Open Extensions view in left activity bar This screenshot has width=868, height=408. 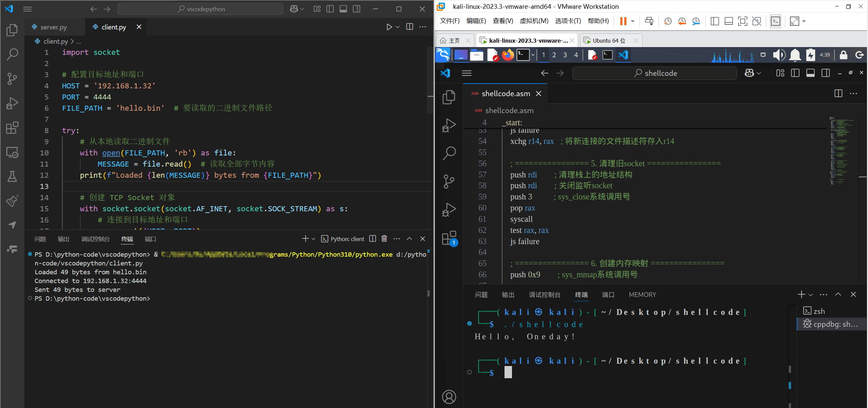point(12,128)
